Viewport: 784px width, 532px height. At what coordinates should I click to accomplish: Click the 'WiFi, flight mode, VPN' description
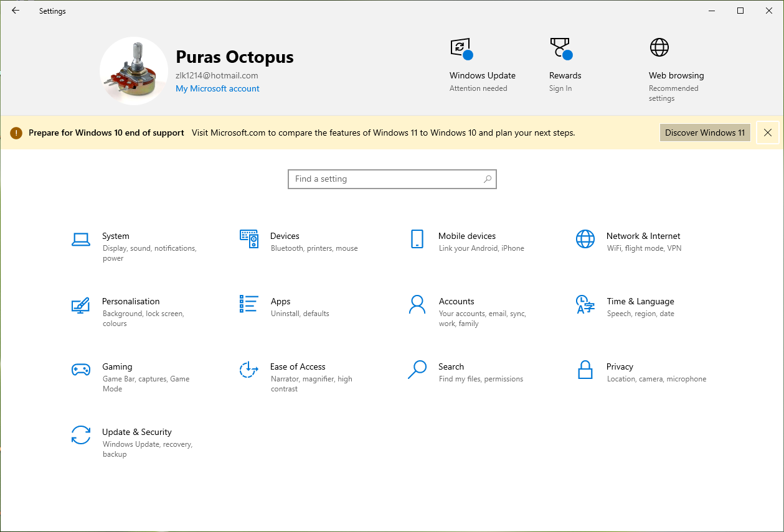tap(645, 248)
